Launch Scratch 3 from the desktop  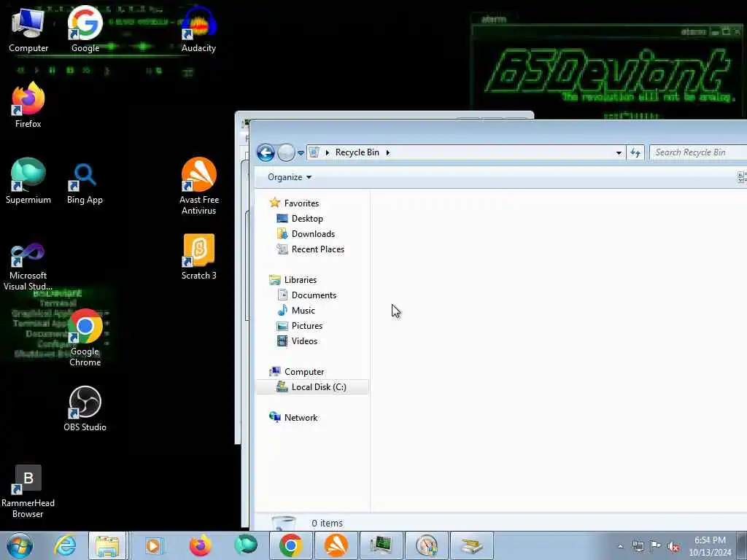coord(198,257)
